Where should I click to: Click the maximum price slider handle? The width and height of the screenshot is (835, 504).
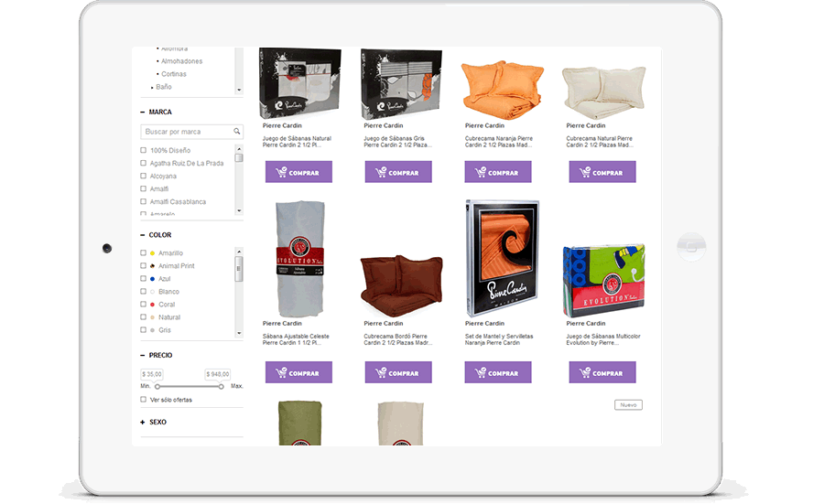221,386
